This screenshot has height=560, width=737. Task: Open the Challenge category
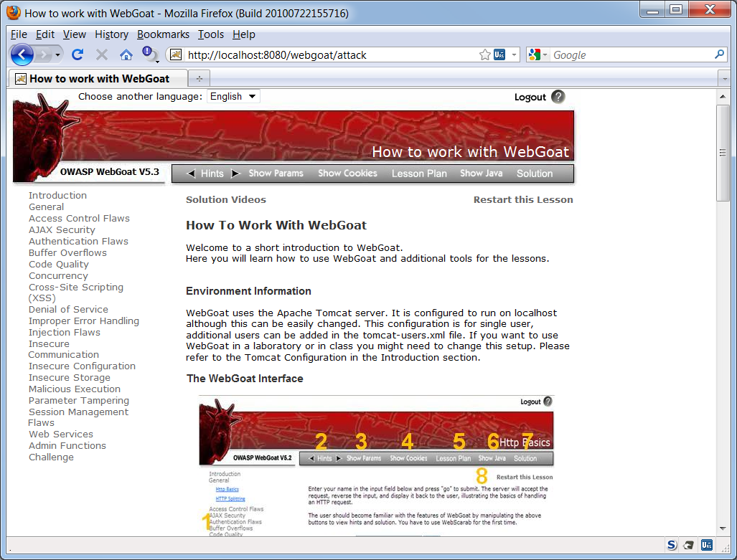[x=51, y=457]
